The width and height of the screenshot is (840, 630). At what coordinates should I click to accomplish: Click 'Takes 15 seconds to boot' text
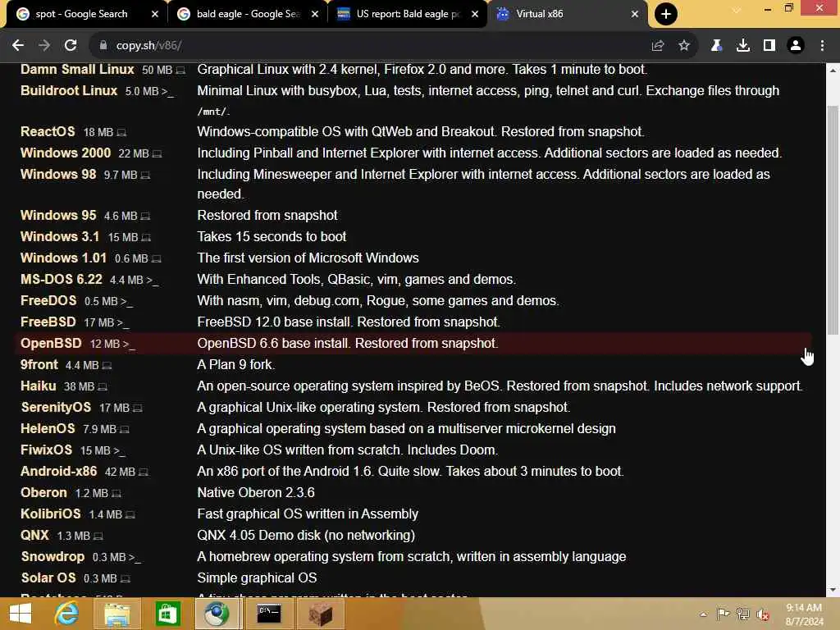[272, 237]
